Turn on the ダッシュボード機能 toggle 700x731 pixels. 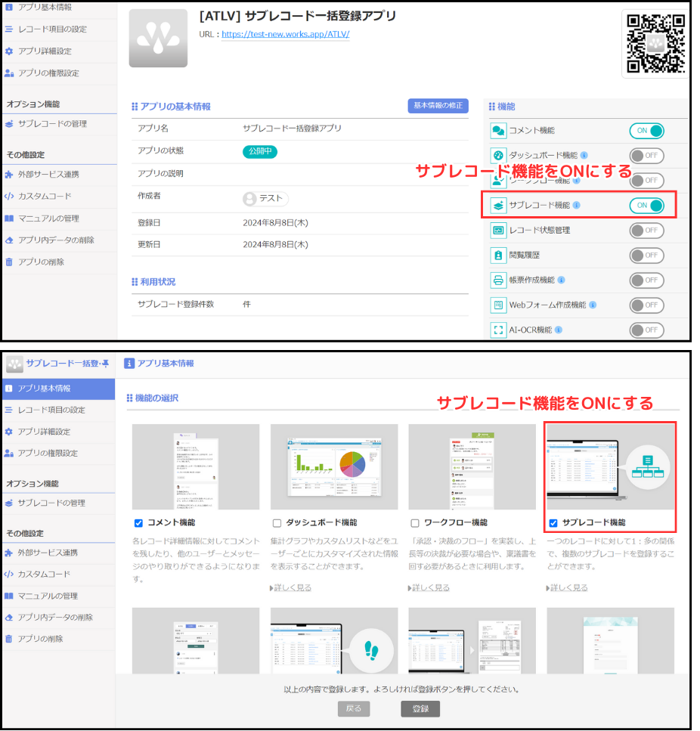(x=647, y=156)
